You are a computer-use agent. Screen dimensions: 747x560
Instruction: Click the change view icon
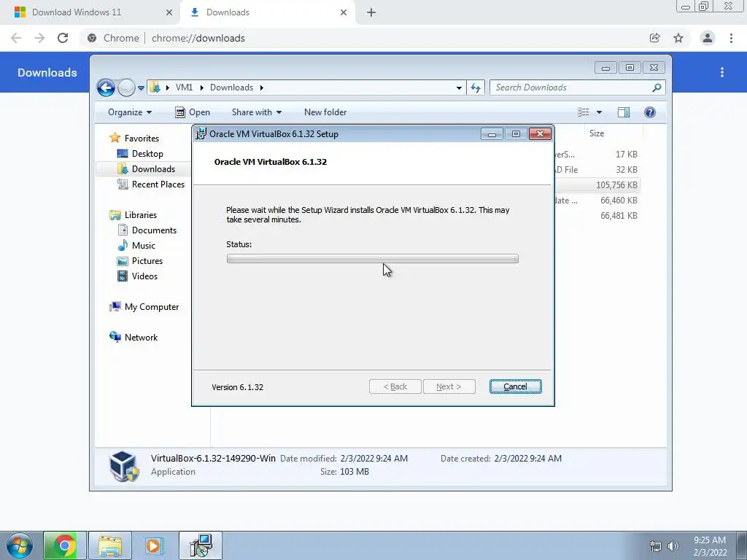[584, 112]
